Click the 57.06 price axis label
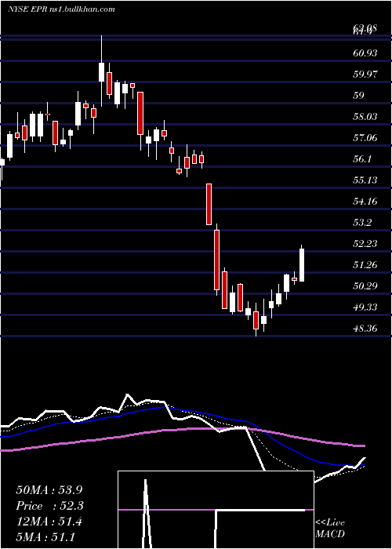 click(x=365, y=138)
